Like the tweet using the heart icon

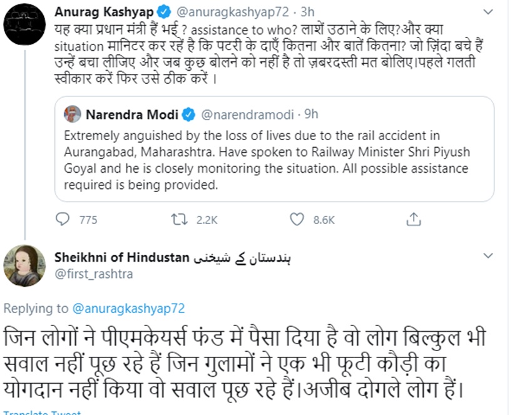coord(297,219)
